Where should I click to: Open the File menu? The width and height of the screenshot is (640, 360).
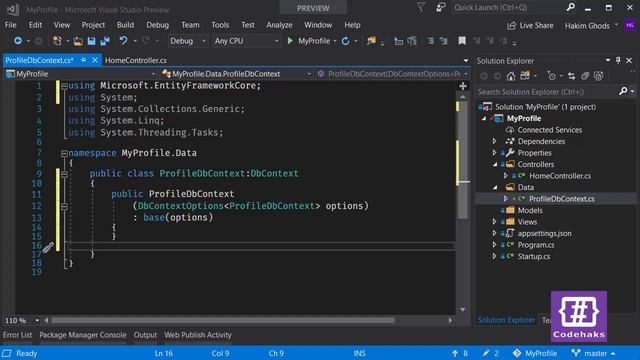[11, 25]
